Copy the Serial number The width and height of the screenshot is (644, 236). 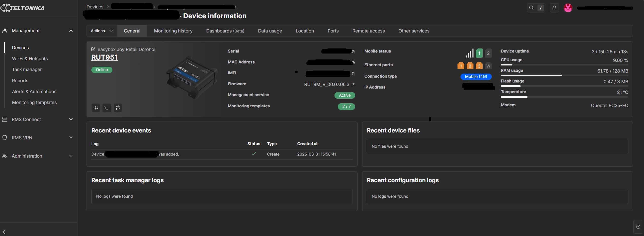(x=353, y=52)
